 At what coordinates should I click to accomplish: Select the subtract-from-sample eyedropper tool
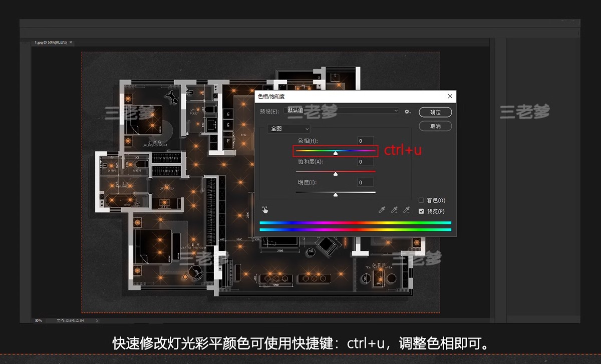(407, 210)
